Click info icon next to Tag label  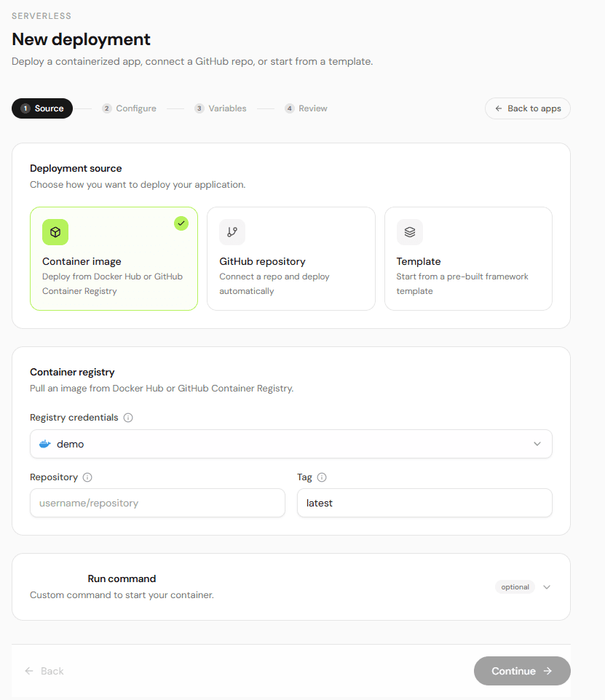coord(322,477)
